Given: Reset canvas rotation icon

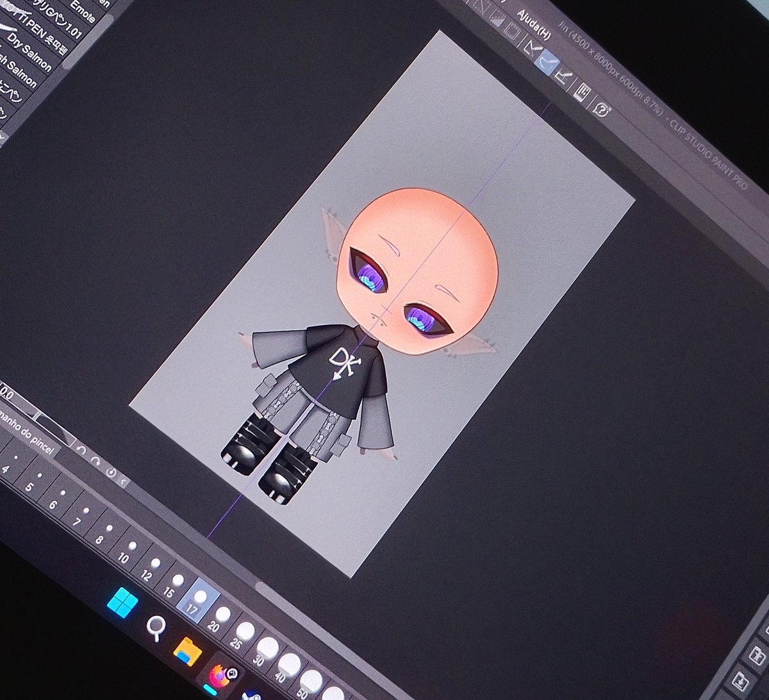Looking at the screenshot, I should [110, 472].
